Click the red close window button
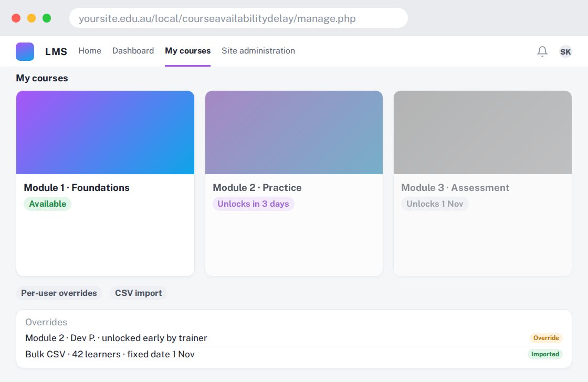This screenshot has width=588, height=382. pyautogui.click(x=16, y=18)
